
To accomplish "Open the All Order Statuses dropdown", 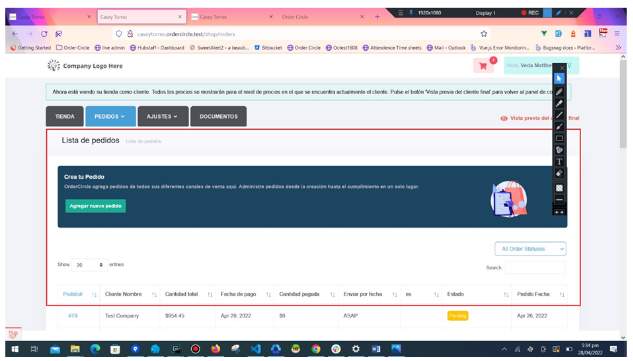I will [530, 249].
